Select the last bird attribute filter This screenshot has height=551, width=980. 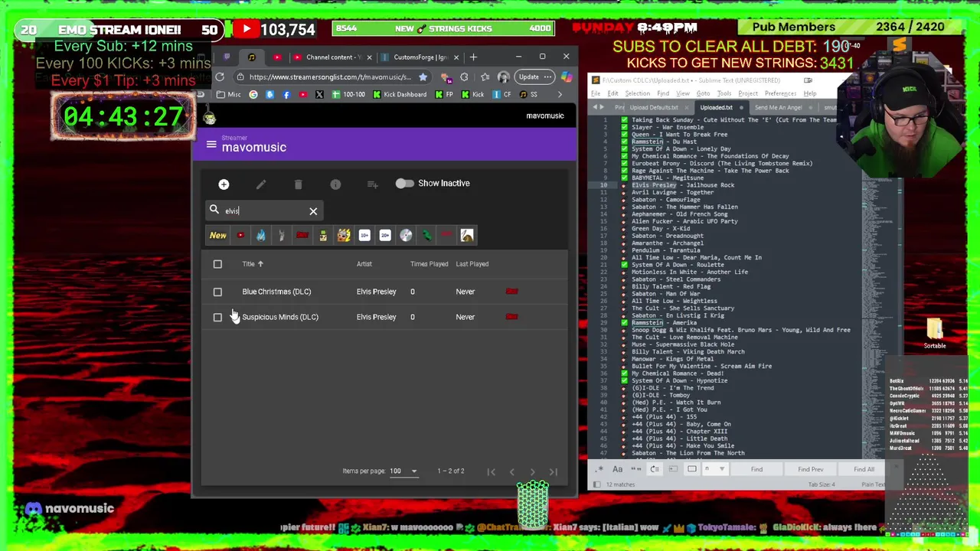(x=467, y=235)
